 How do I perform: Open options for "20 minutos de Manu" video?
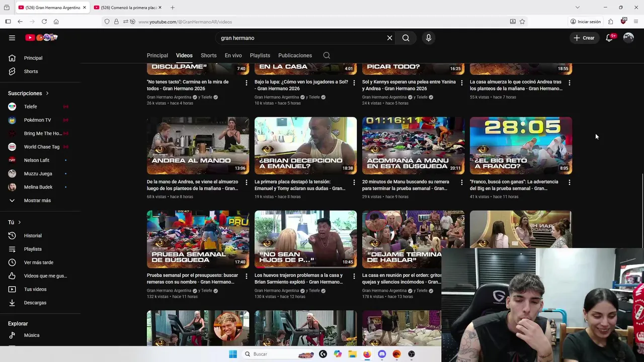coord(461,183)
